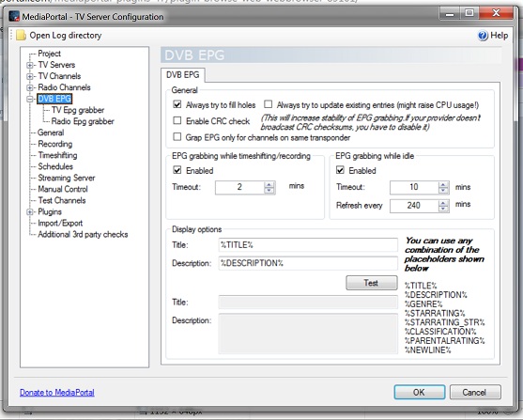The height and width of the screenshot is (420, 523).
Task: Expand the TV Servers tree node
Action: click(30, 65)
